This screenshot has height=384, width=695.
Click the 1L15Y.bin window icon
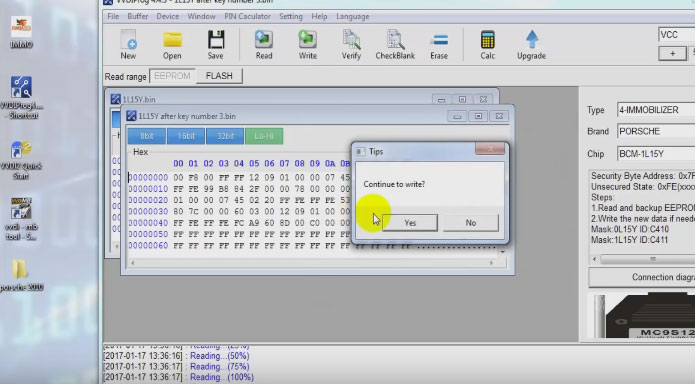pyautogui.click(x=115, y=99)
